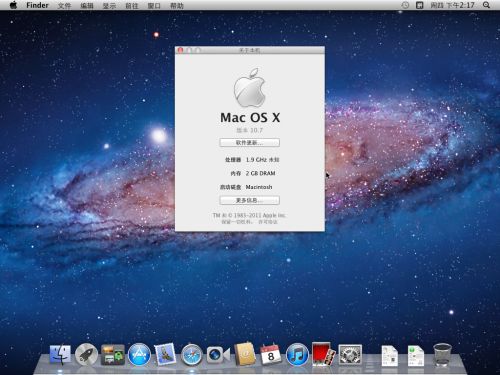This screenshot has width=500, height=375.
Task: Open the Downloads stack in Dock
Action: tap(416, 356)
